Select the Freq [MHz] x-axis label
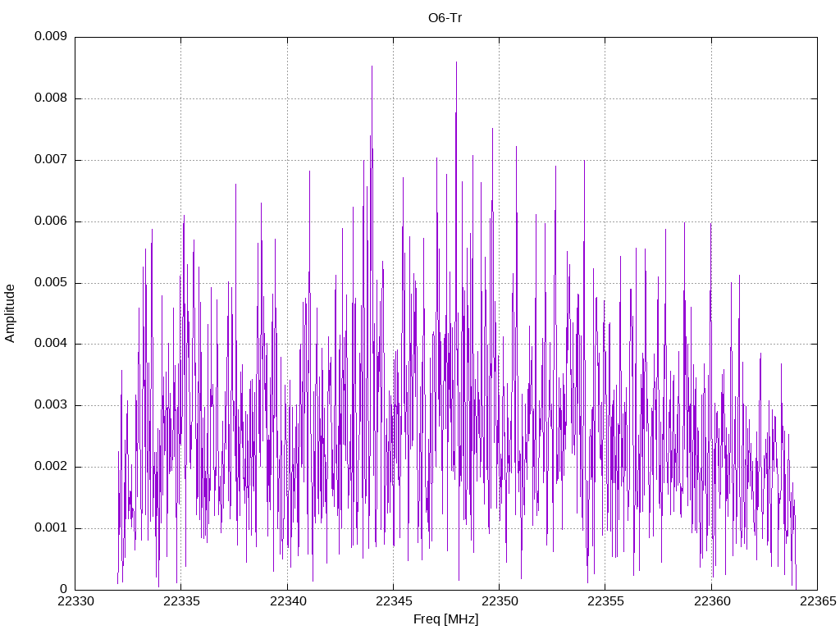 coord(445,619)
